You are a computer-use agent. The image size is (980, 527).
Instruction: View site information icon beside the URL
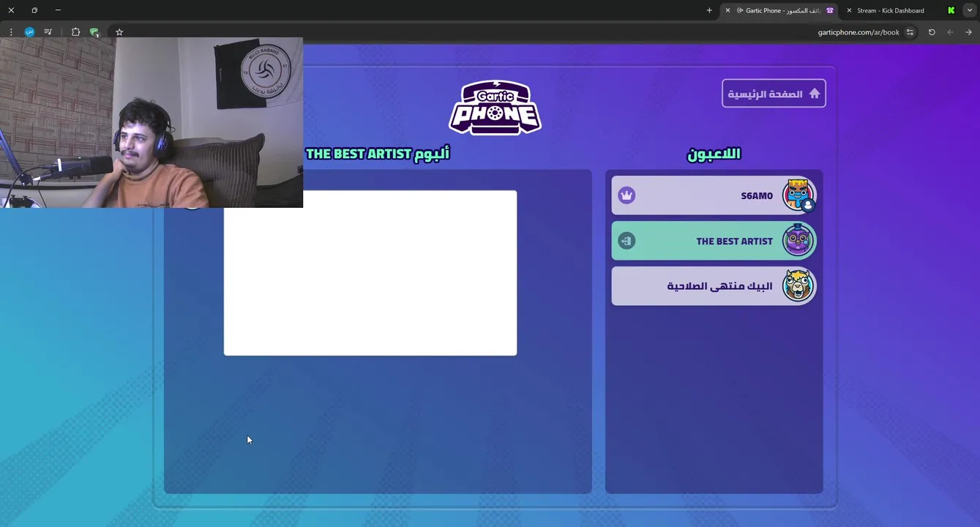910,32
